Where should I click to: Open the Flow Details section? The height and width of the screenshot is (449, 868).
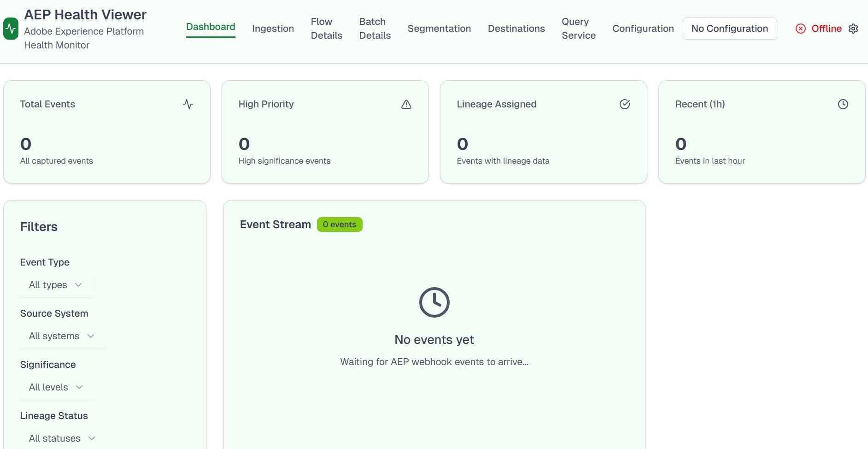pos(326,28)
